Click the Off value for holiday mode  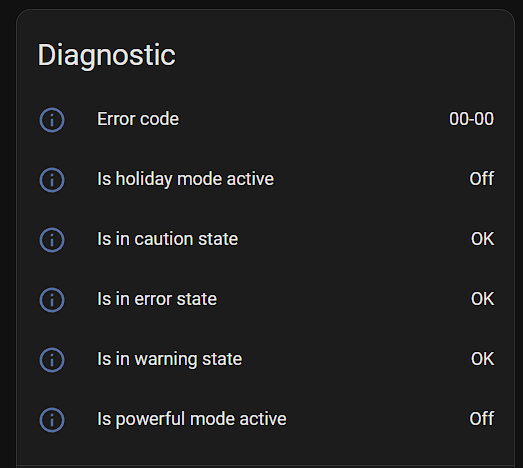tap(482, 179)
